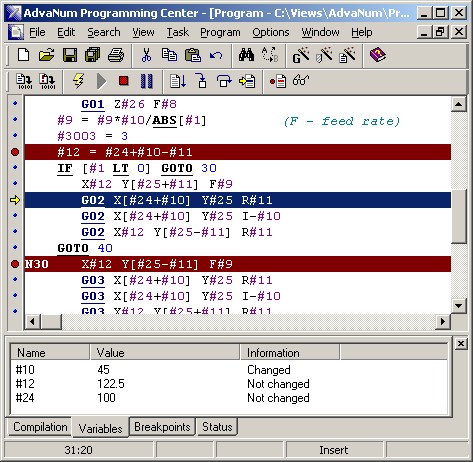Set breakpoint marker beside IF [#1 LT 0] line
This screenshot has width=473, height=462.
click(15, 168)
